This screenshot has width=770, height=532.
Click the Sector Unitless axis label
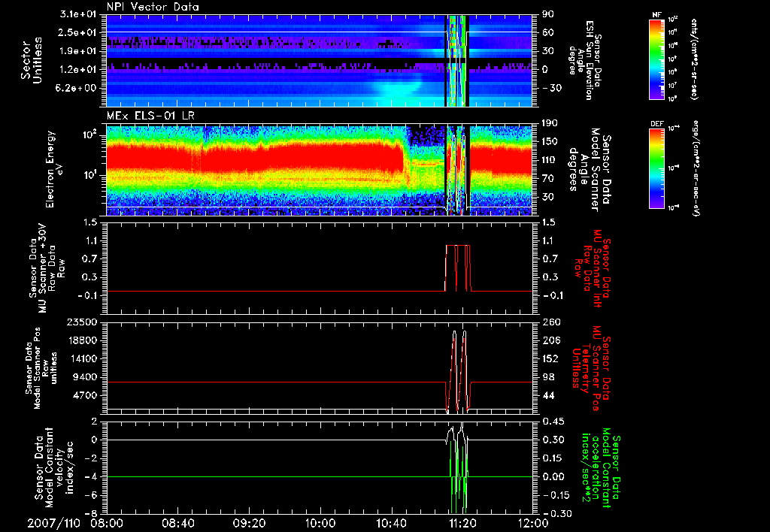(x=32, y=60)
